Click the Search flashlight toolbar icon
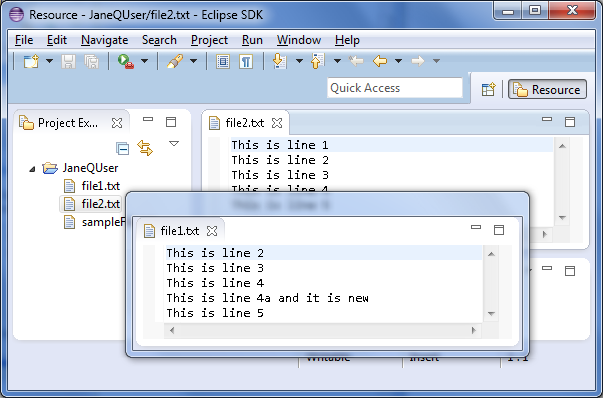Screen dimensions: 603x398 tap(175, 61)
